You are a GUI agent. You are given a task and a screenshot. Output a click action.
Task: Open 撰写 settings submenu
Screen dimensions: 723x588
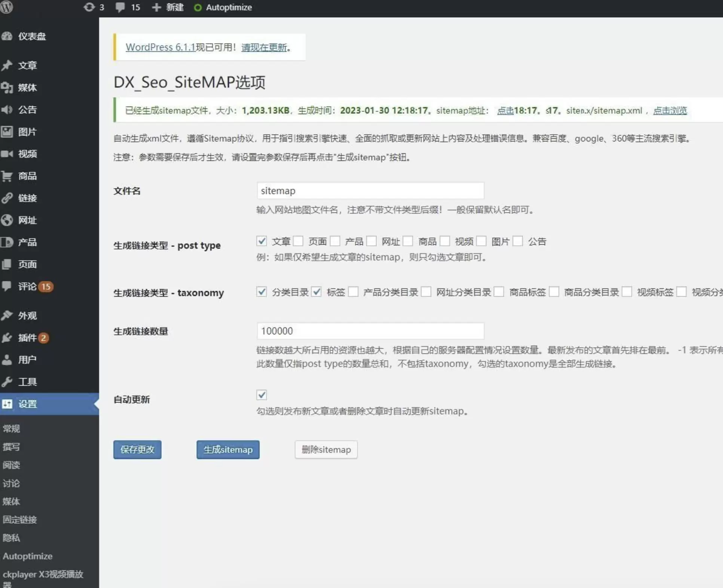12,447
